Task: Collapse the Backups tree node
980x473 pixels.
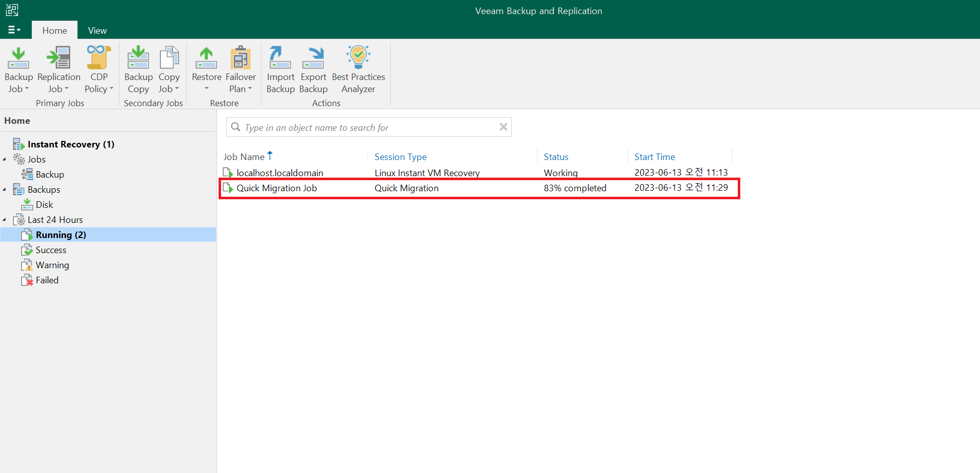Action: point(5,190)
